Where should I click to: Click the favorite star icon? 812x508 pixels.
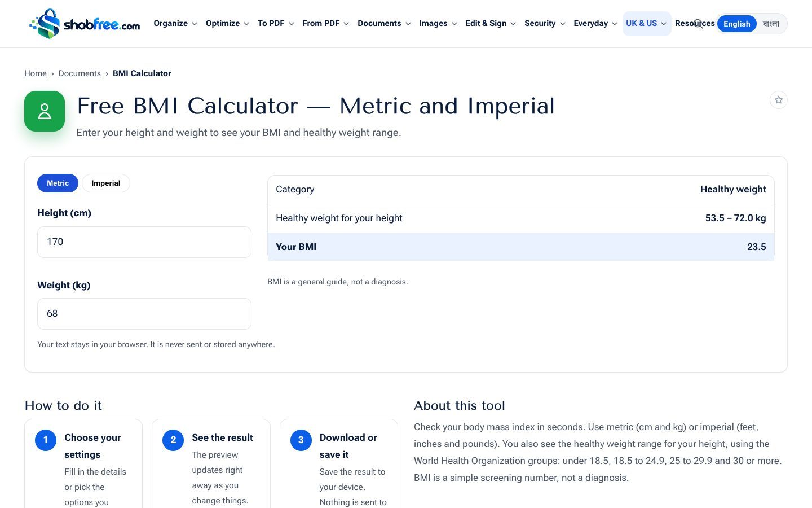(x=778, y=100)
